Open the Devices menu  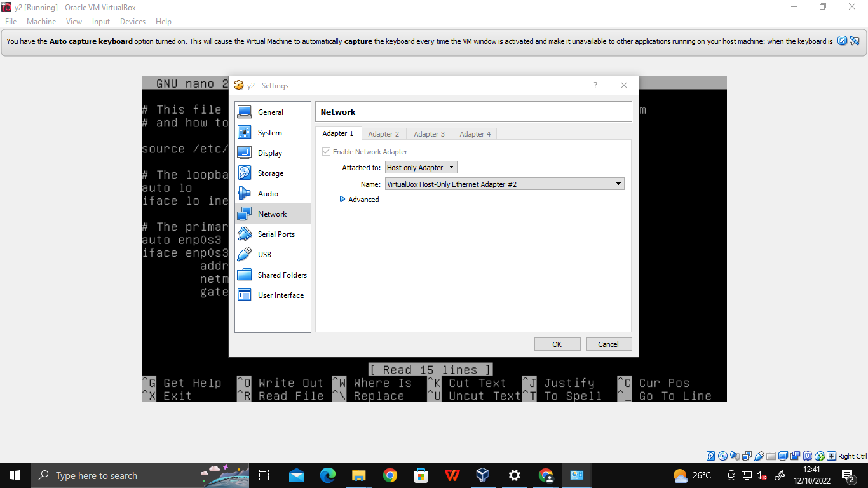coord(133,21)
